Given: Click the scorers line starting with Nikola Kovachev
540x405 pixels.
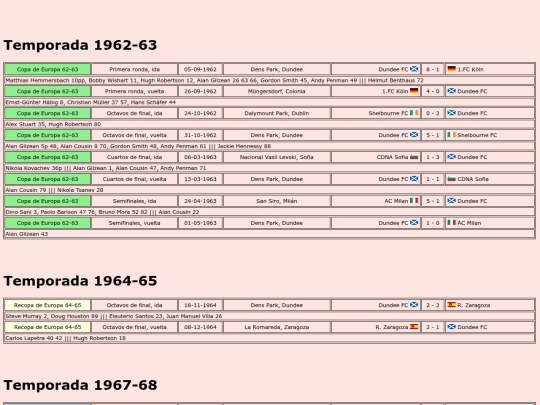Looking at the screenshot, I should [269, 168].
